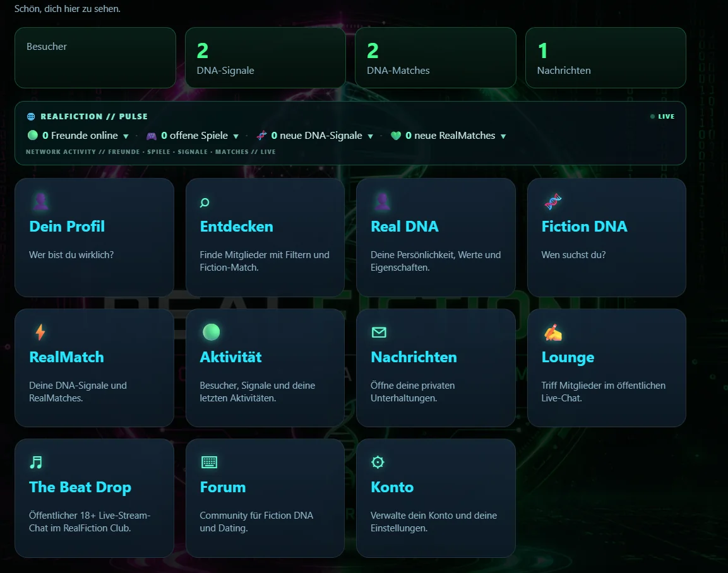Click the Real DNA avatar icon
Viewport: 728px width, 573px height.
click(382, 201)
